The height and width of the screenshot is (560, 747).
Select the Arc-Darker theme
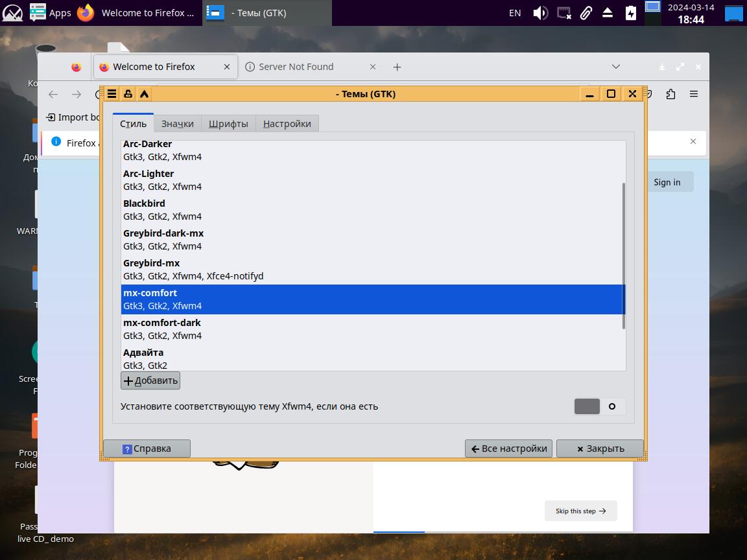pyautogui.click(x=373, y=150)
